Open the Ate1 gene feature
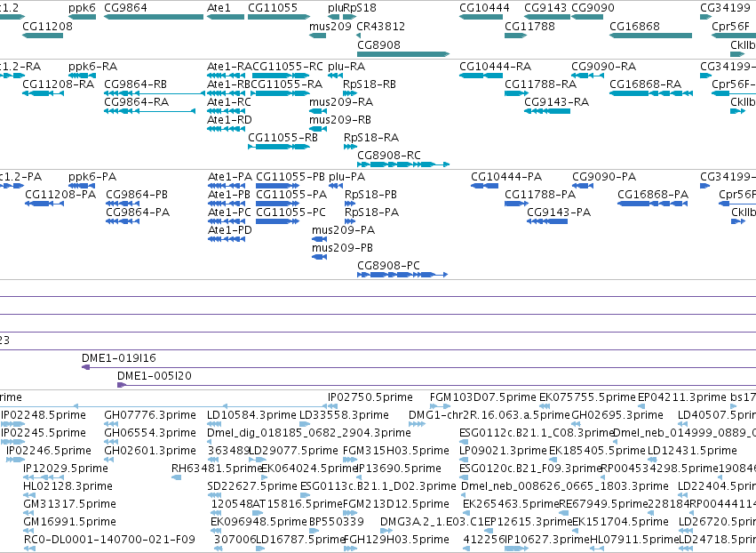 [226, 17]
